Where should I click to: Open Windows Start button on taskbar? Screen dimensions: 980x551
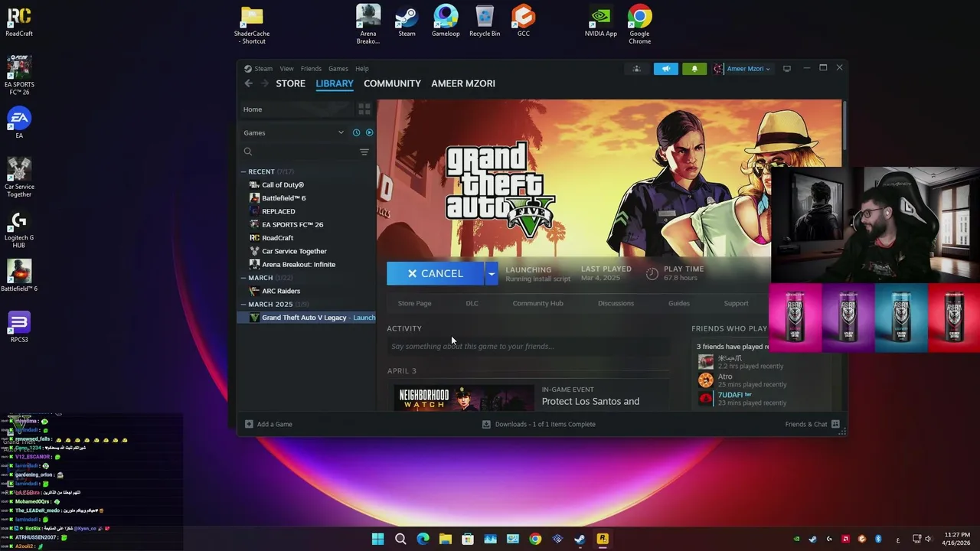[x=377, y=539]
